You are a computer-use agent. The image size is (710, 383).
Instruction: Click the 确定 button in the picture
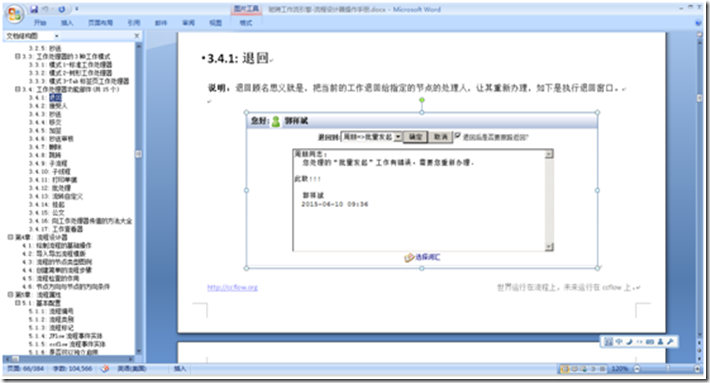(415, 137)
